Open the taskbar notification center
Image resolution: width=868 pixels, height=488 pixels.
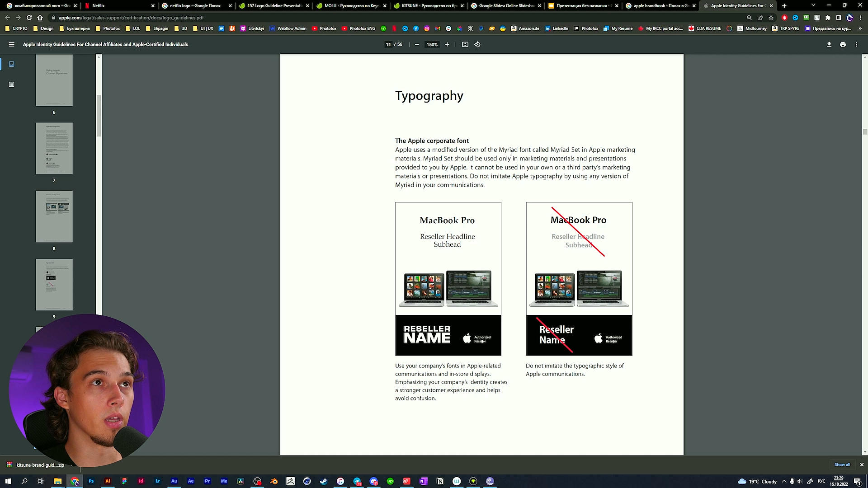pyautogui.click(x=857, y=481)
